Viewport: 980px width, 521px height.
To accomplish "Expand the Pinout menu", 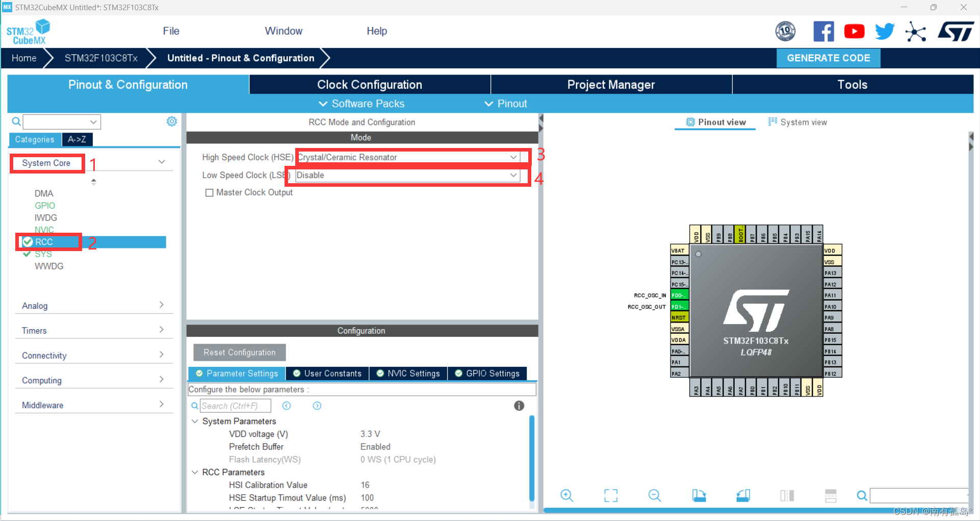I will point(505,104).
